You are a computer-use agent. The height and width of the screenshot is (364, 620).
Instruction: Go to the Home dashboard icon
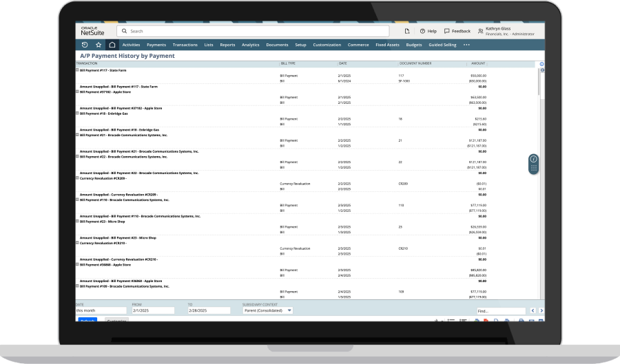coord(112,45)
